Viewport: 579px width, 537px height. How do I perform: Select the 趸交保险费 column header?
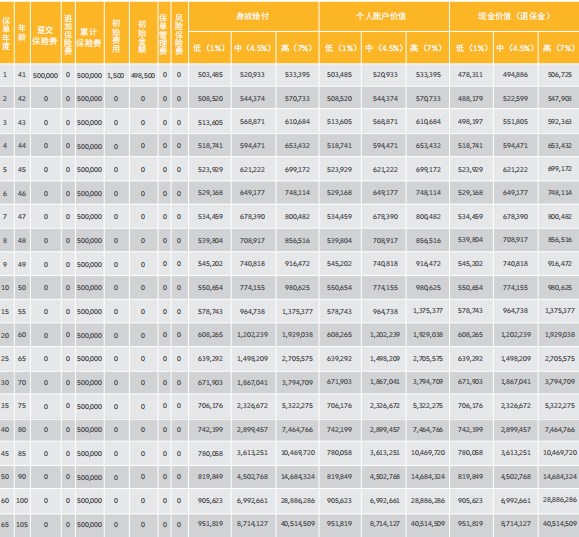[45, 33]
